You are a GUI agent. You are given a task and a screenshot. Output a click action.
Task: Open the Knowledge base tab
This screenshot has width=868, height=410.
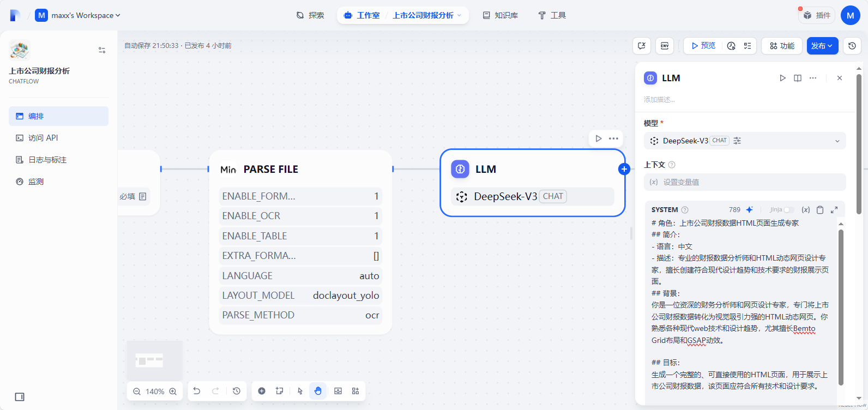coord(501,15)
